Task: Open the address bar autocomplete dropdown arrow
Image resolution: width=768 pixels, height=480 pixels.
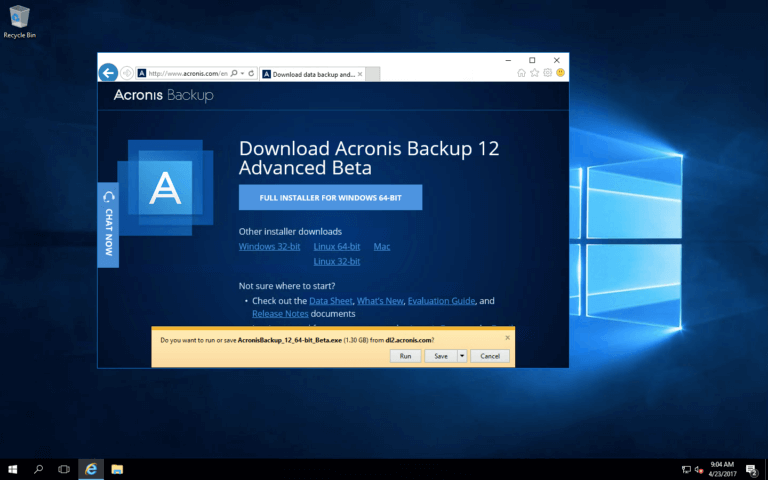Action: 242,73
